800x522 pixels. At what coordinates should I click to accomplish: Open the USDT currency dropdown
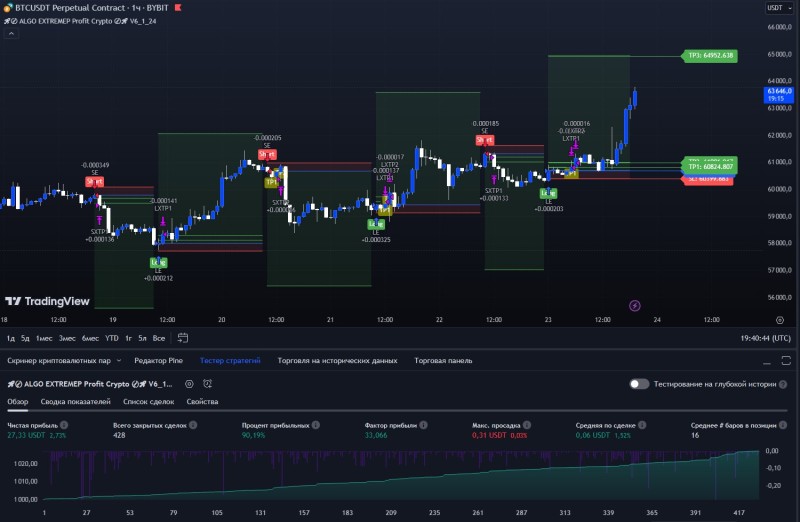coord(779,8)
